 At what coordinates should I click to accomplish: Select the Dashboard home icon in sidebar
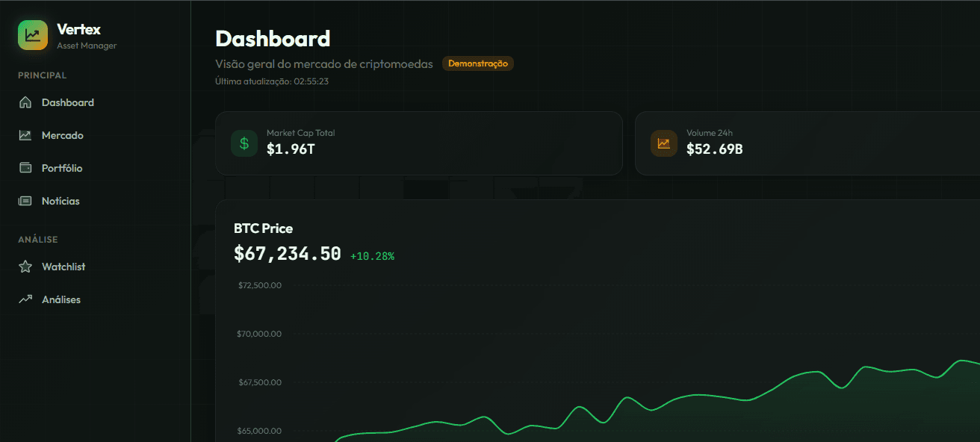[x=25, y=102]
